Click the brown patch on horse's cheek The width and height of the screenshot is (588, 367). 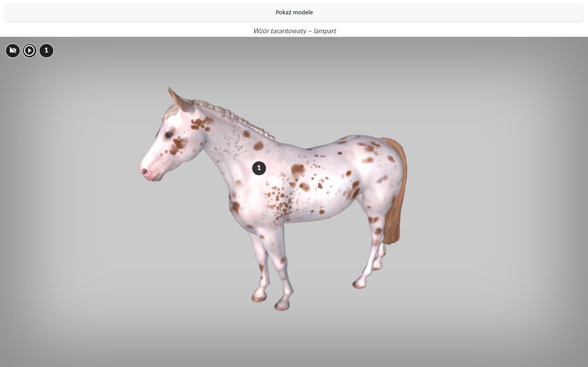(178, 144)
